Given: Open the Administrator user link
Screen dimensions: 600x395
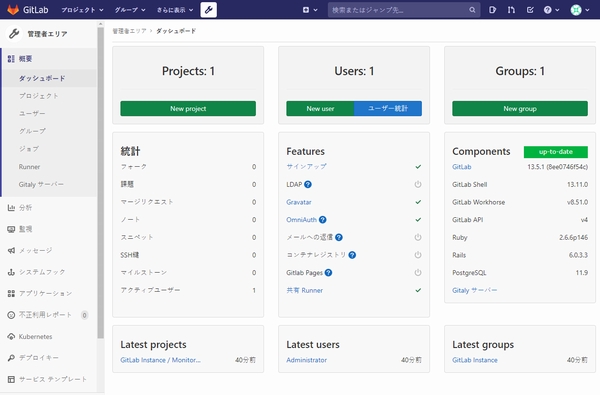Looking at the screenshot, I should point(307,360).
